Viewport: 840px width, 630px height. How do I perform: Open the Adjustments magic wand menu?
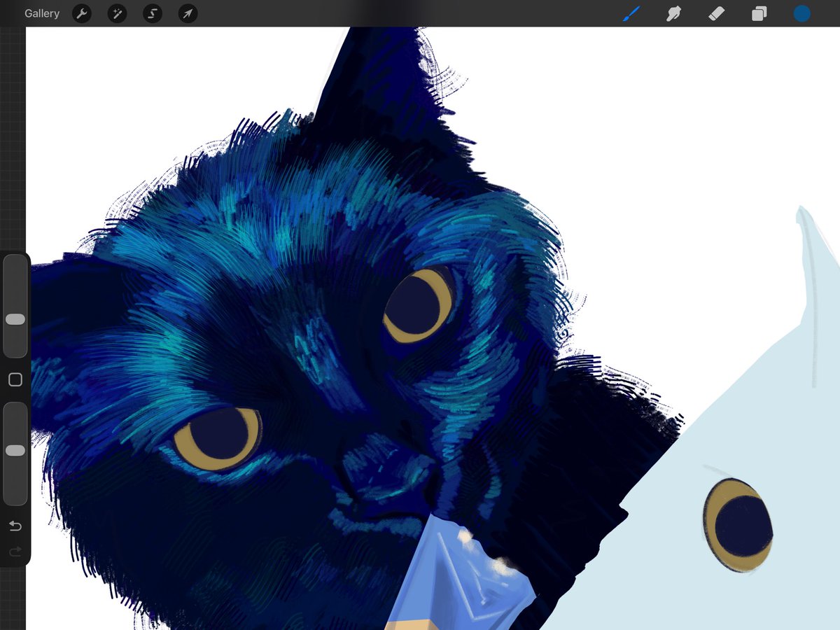coord(117,13)
